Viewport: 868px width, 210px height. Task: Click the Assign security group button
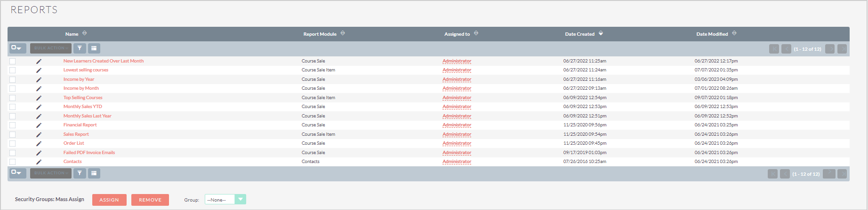[x=109, y=200]
